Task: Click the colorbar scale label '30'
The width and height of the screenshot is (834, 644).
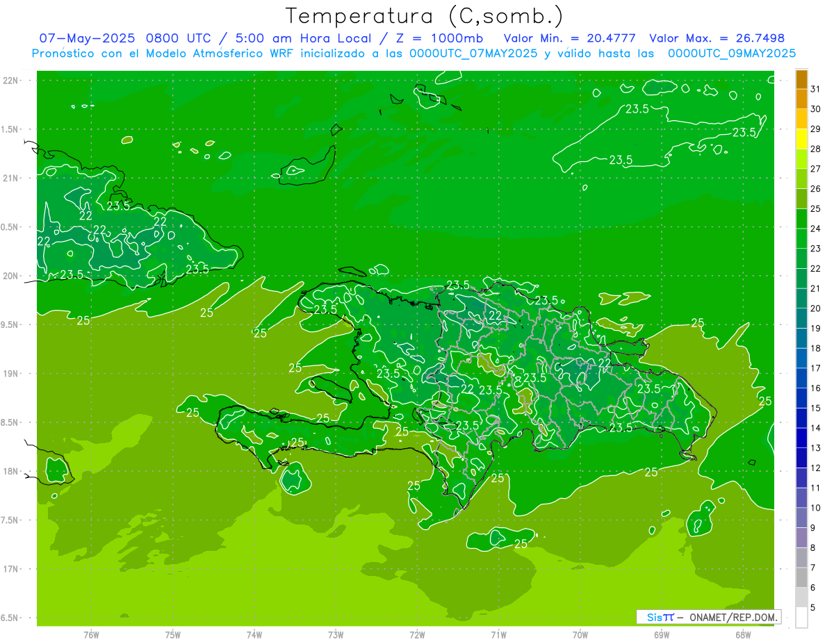Action: (815, 109)
